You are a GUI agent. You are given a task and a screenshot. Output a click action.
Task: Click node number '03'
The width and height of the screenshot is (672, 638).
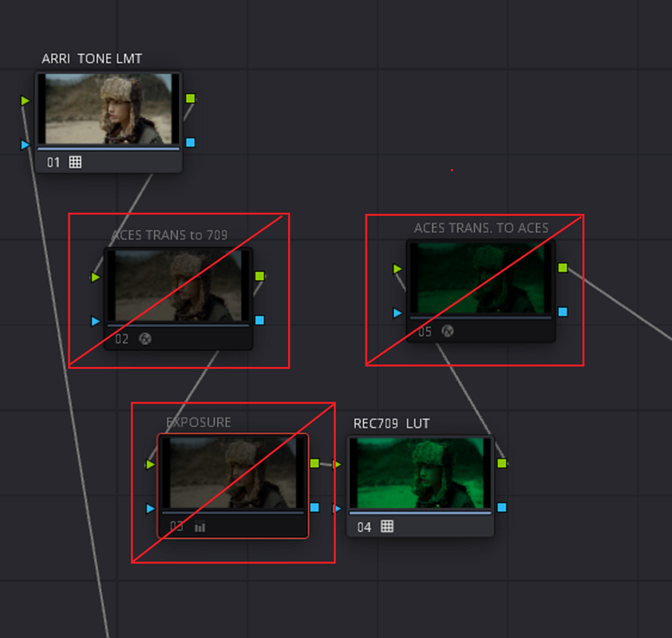point(176,526)
